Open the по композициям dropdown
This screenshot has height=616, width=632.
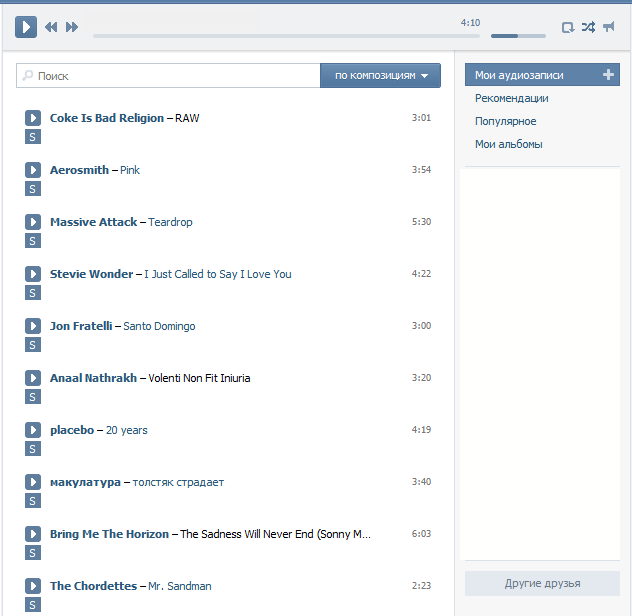tap(380, 75)
